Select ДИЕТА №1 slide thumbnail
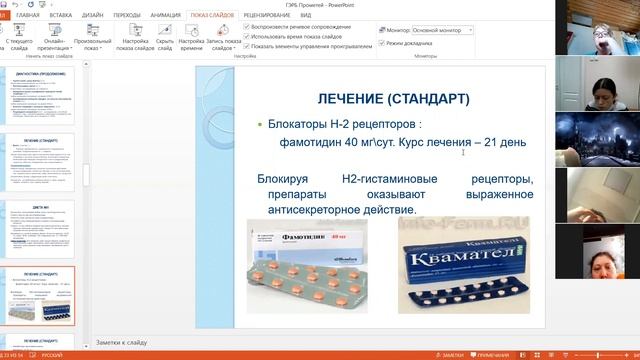The width and height of the screenshot is (640, 360). click(x=38, y=229)
